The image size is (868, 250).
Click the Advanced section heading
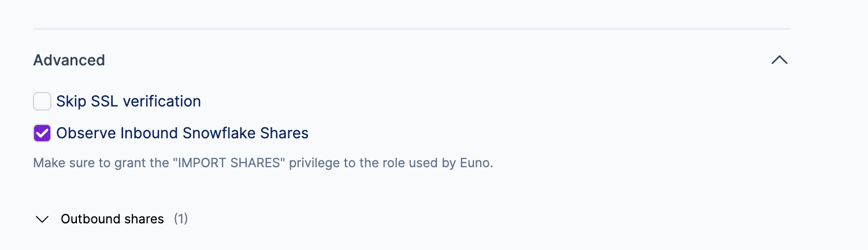(69, 60)
